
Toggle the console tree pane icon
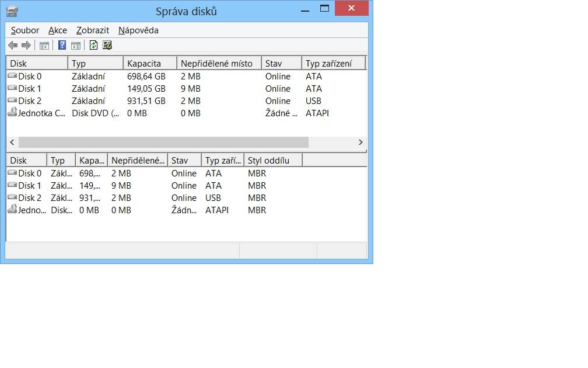(44, 46)
